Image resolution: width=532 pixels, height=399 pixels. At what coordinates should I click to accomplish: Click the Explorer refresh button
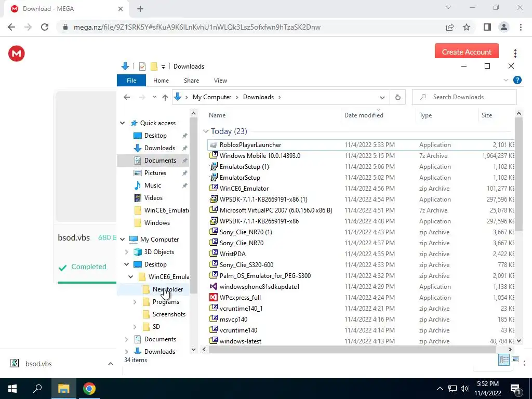click(x=397, y=97)
